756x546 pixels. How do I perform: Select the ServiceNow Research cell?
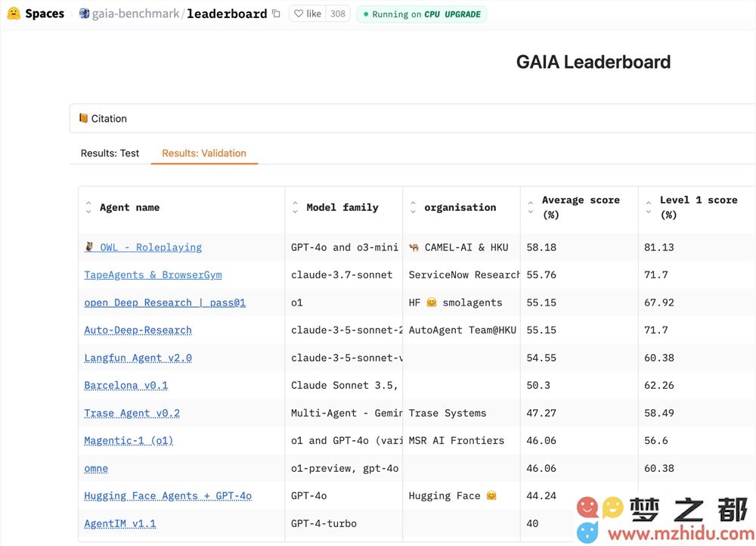coord(461,275)
